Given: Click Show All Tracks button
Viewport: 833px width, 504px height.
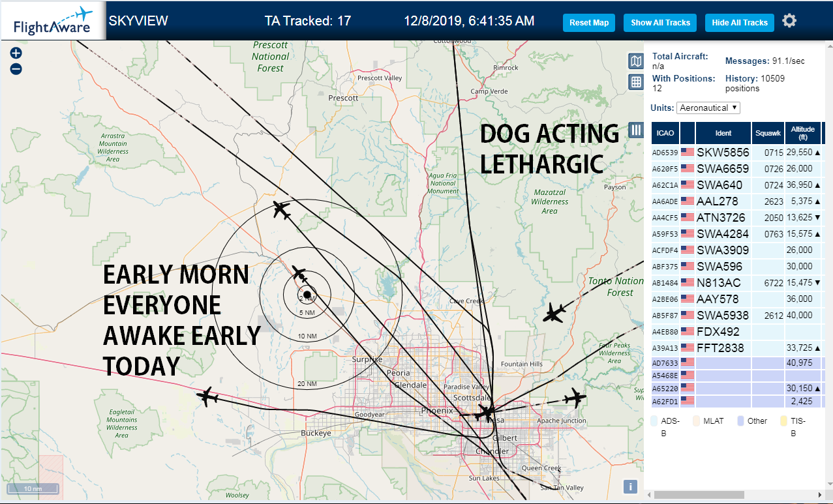Looking at the screenshot, I should 660,23.
